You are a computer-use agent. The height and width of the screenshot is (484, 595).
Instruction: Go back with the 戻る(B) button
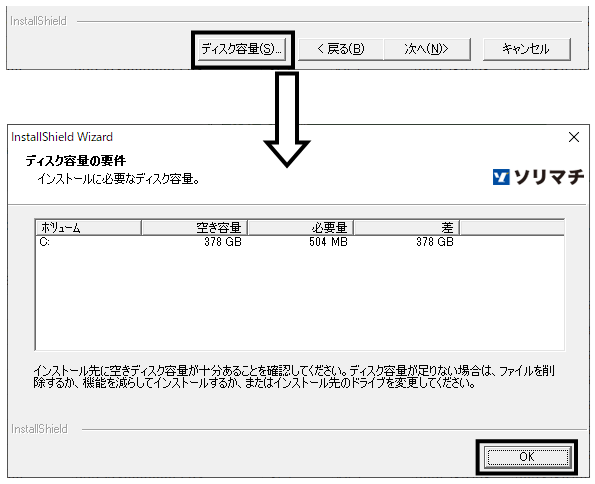coord(341,49)
